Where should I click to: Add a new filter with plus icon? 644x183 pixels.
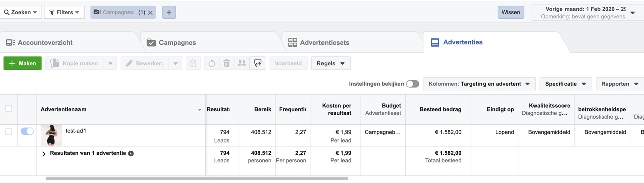169,12
